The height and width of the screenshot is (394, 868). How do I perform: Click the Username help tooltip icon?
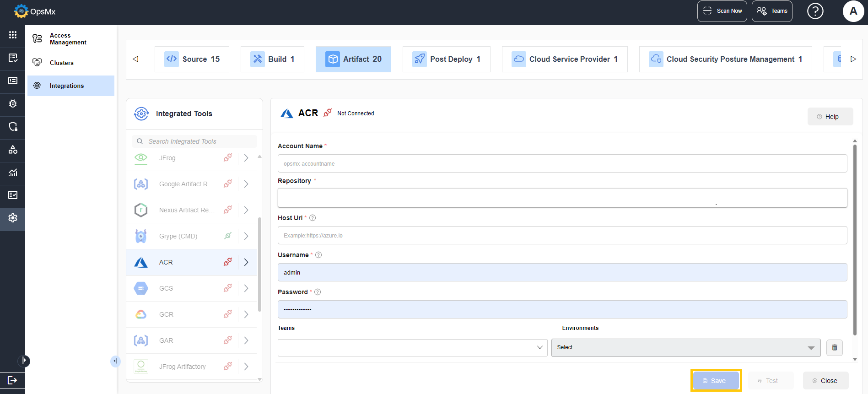[x=318, y=255]
